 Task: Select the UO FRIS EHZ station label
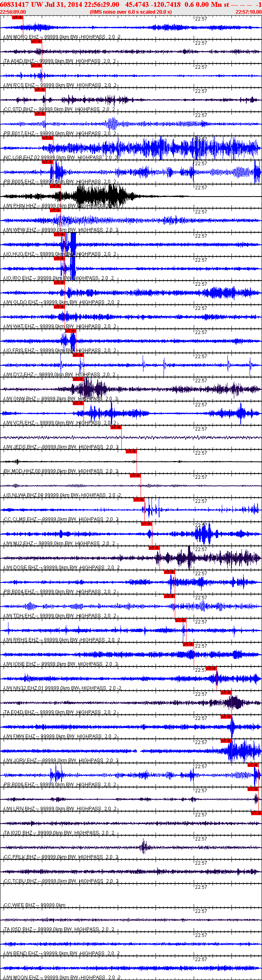point(19,351)
